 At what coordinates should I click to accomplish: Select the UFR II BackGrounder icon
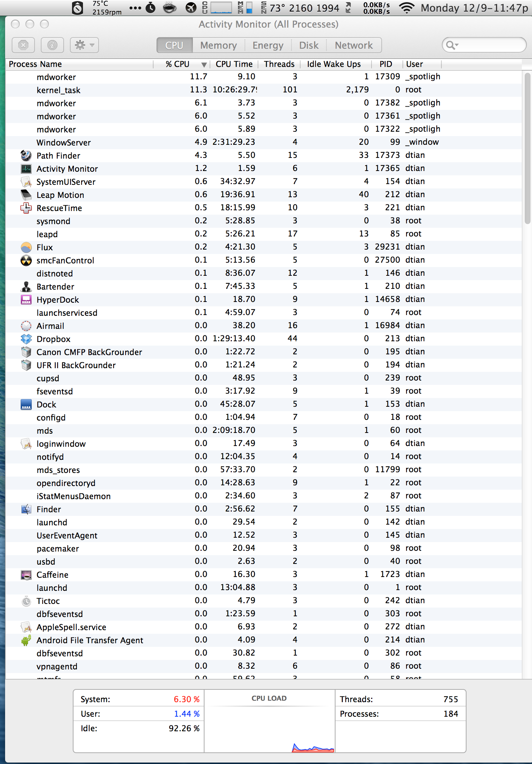pos(26,365)
